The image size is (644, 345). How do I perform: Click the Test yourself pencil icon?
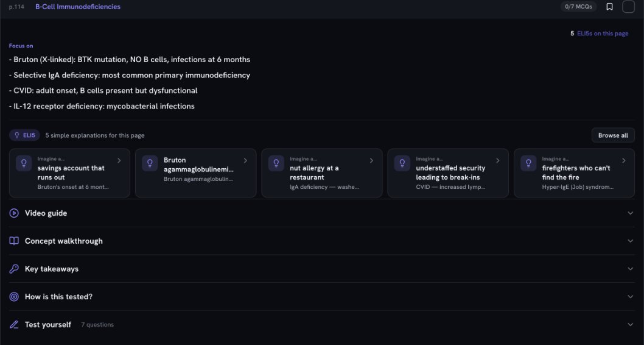coord(14,324)
